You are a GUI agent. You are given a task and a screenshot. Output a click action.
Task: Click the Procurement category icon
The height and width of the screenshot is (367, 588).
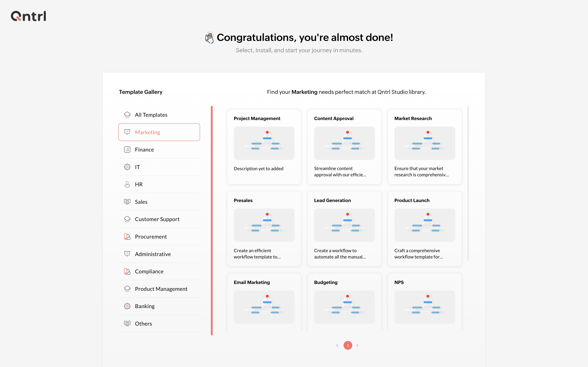[x=127, y=237]
